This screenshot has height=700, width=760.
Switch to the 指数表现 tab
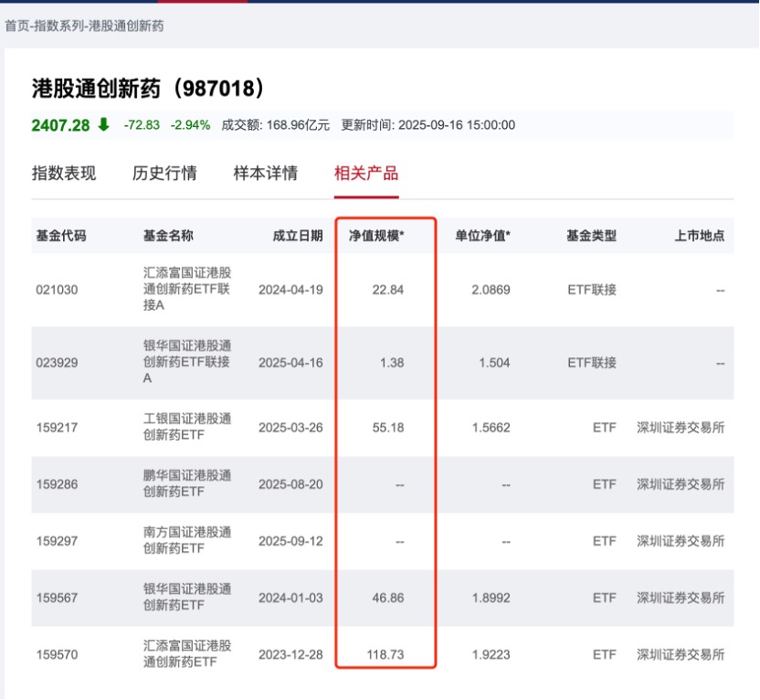[x=64, y=174]
